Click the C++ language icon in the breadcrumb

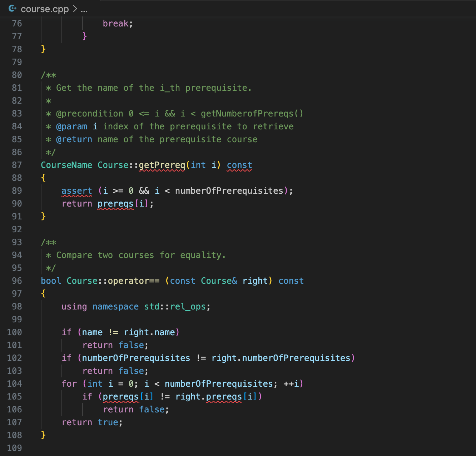(13, 9)
